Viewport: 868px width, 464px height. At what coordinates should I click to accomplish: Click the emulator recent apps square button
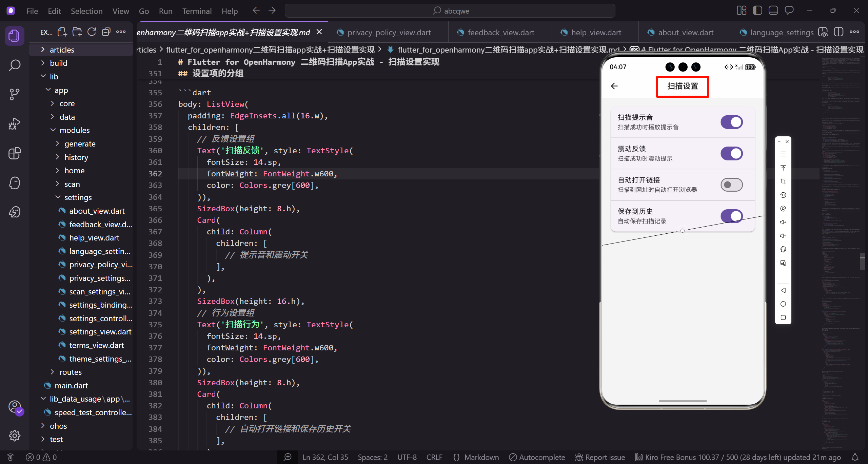pyautogui.click(x=783, y=317)
